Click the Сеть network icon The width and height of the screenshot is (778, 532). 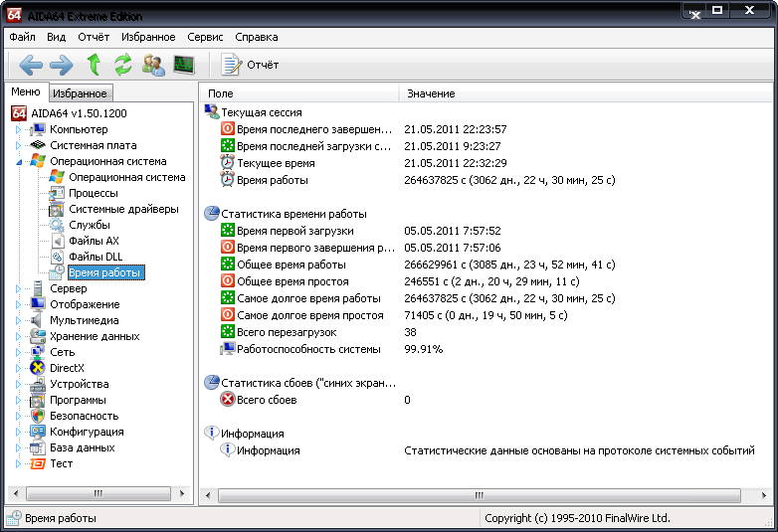pyautogui.click(x=38, y=352)
